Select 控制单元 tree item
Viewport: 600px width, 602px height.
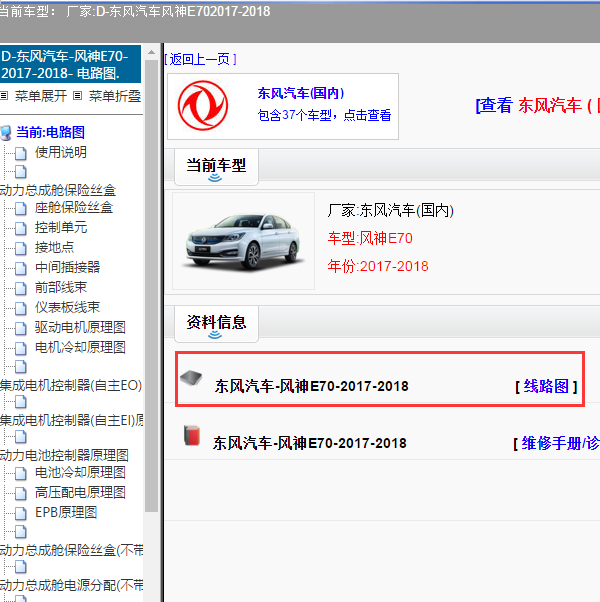click(61, 228)
